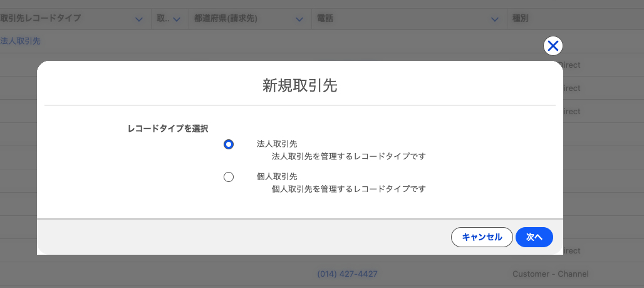Click the truncated 取.. column header text
Viewport: 644px width, 288px height.
163,19
